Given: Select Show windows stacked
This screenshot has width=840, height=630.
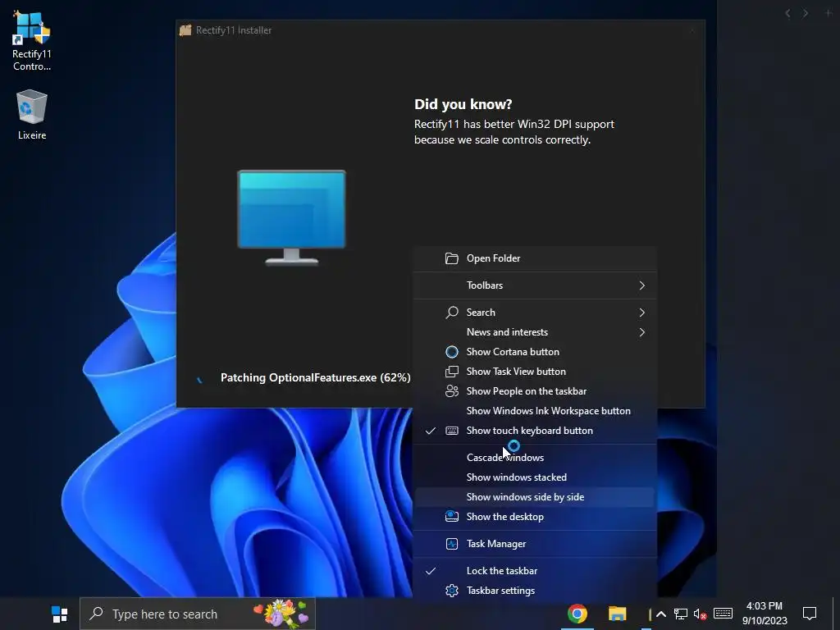Looking at the screenshot, I should pyautogui.click(x=535, y=477).
